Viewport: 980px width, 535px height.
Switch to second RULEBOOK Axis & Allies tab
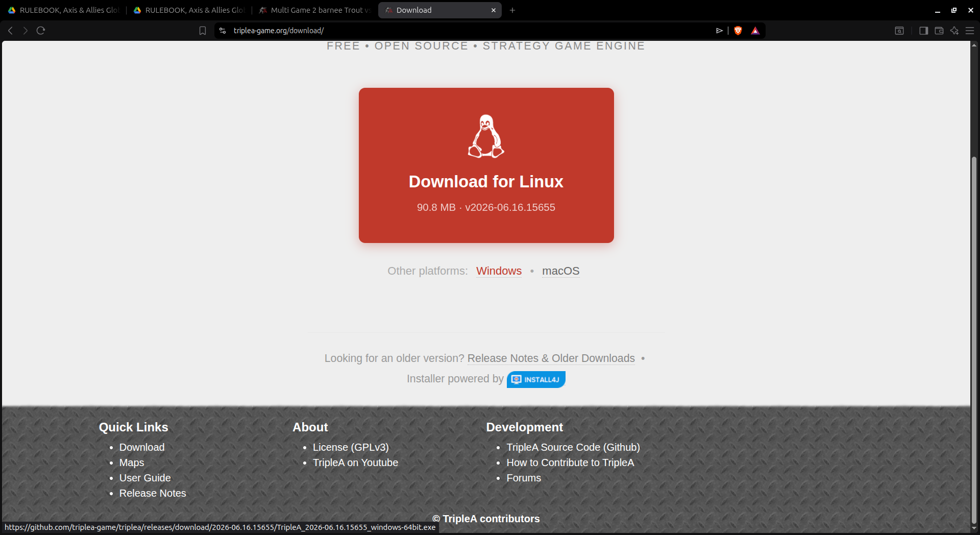(x=189, y=10)
